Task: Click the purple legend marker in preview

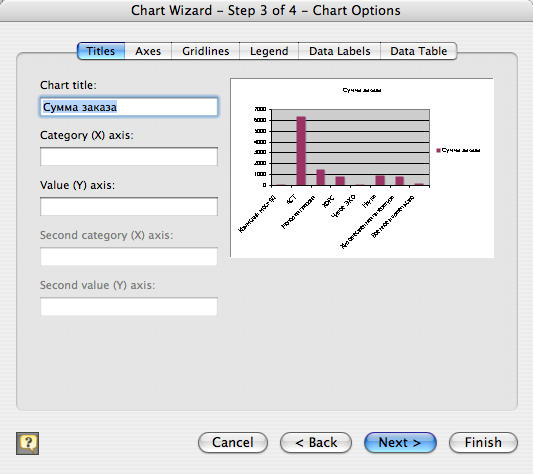Action: (x=439, y=150)
